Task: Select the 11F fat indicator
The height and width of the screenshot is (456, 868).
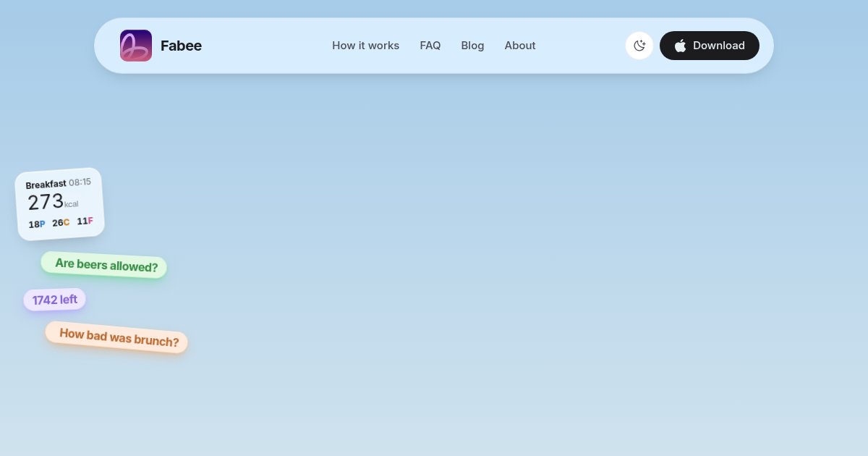Action: [85, 221]
